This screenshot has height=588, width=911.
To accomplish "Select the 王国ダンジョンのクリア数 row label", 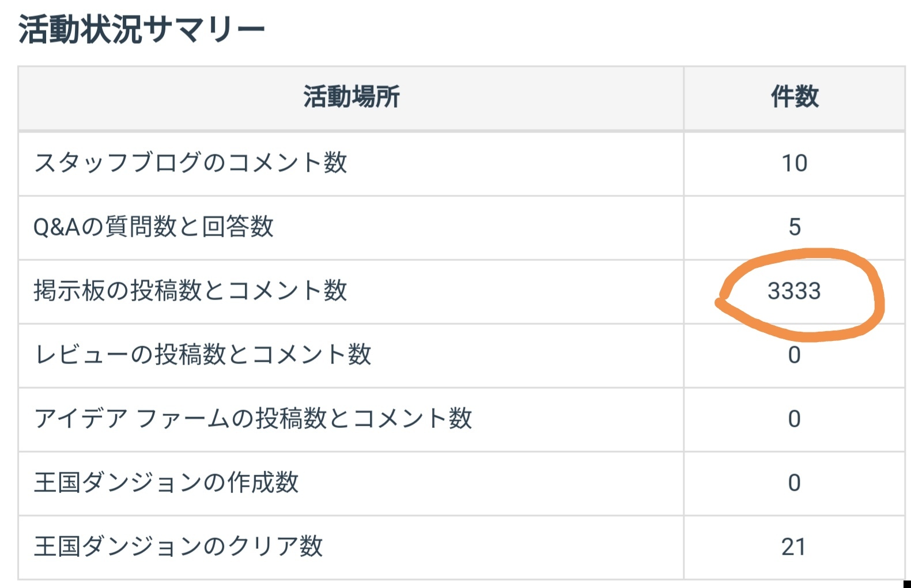I will click(x=178, y=547).
